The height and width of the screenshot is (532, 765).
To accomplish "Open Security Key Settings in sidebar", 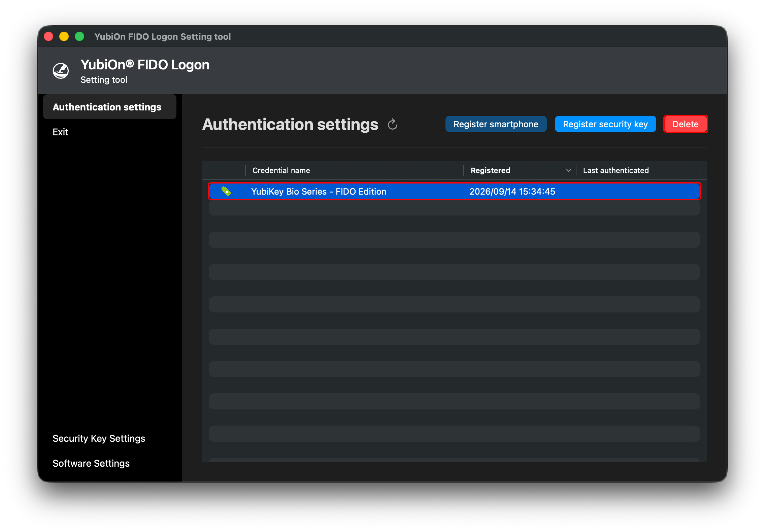I will tap(99, 438).
